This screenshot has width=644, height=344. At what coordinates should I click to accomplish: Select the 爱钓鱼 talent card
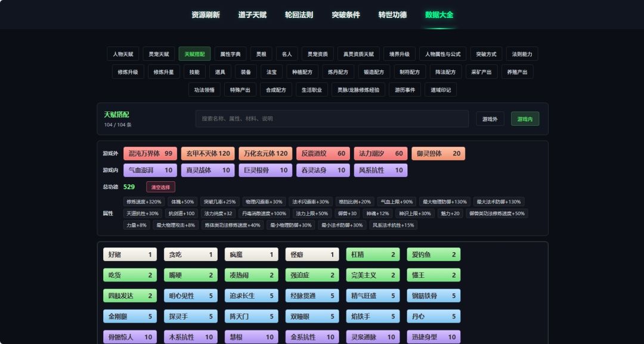point(434,255)
